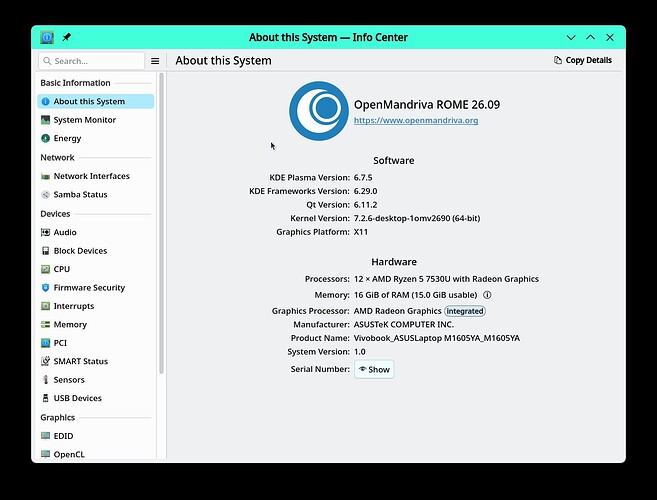Click the Copy Details button label

pos(588,60)
